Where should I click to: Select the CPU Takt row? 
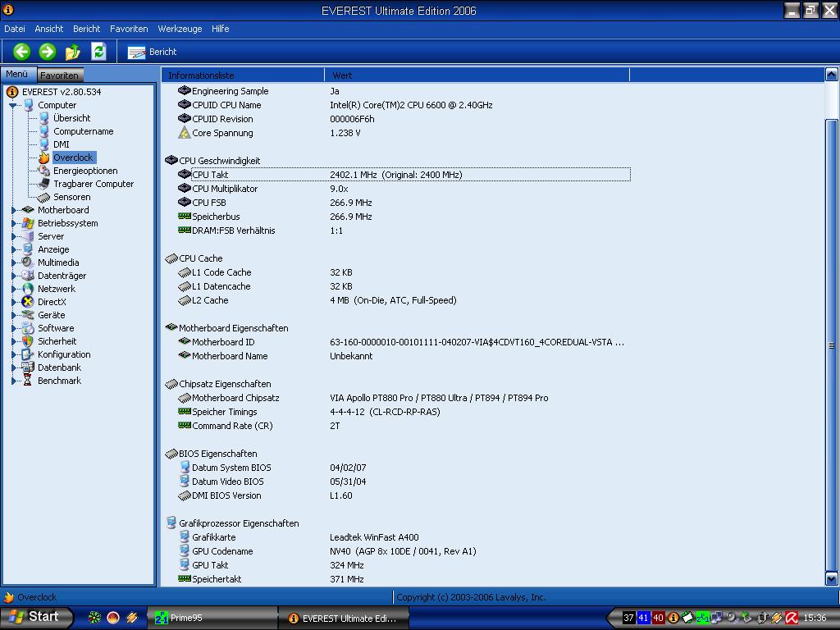[404, 175]
